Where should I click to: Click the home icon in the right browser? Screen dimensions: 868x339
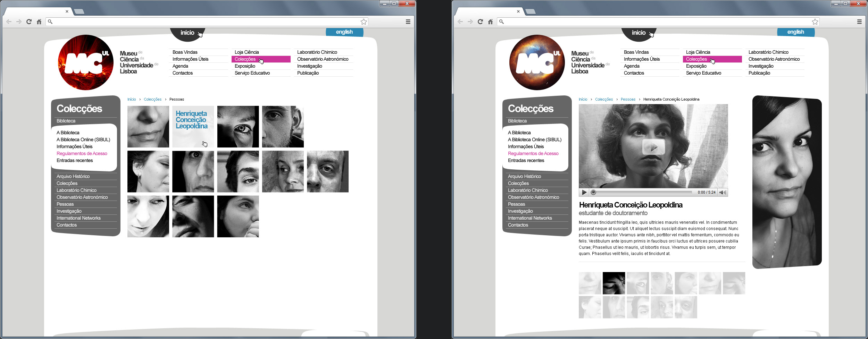[x=490, y=22]
